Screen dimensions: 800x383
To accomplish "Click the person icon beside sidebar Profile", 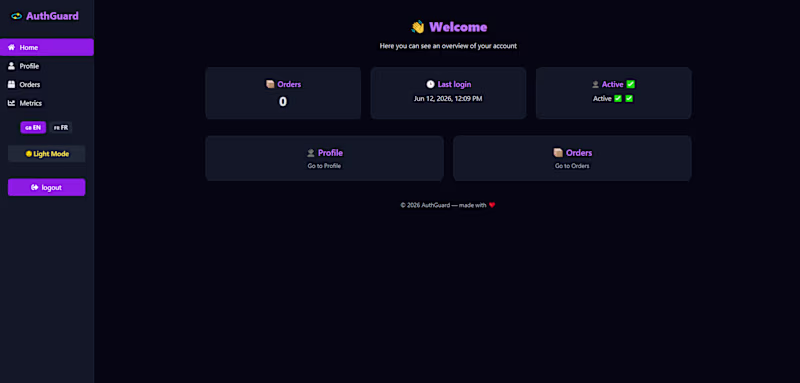I will (11, 66).
